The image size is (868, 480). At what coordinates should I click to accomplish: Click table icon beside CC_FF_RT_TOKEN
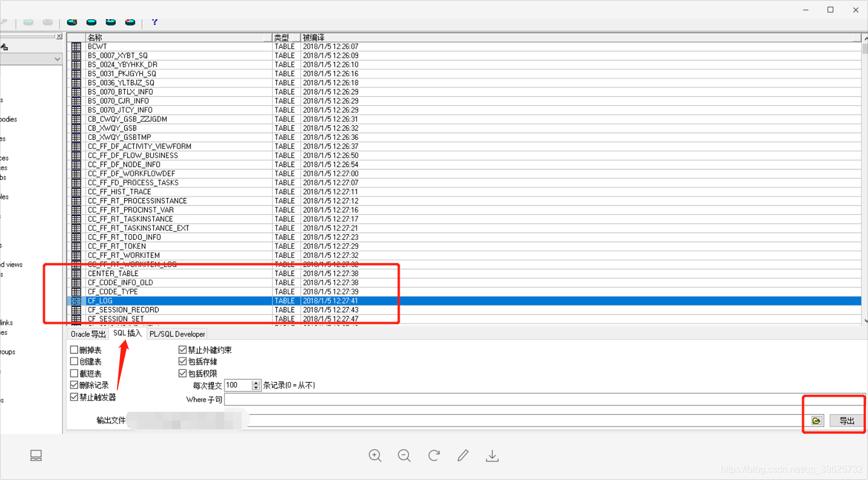(x=76, y=246)
